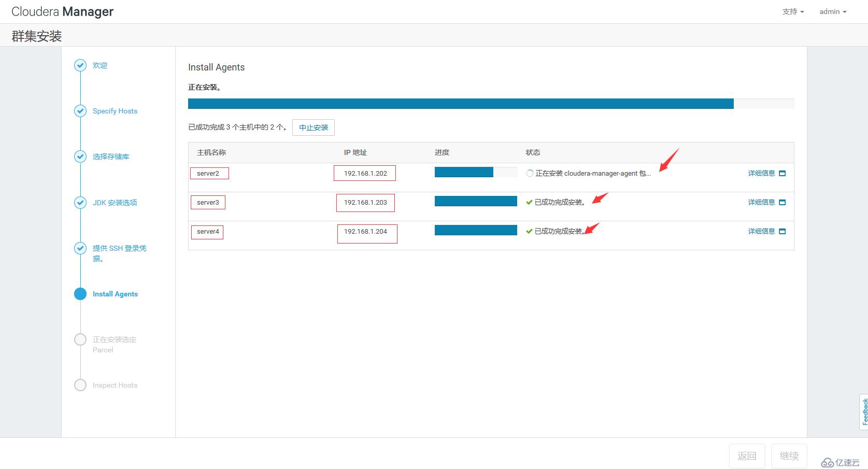This screenshot has width=868, height=469.
Task: Open the detail window icon for server4
Action: (782, 232)
